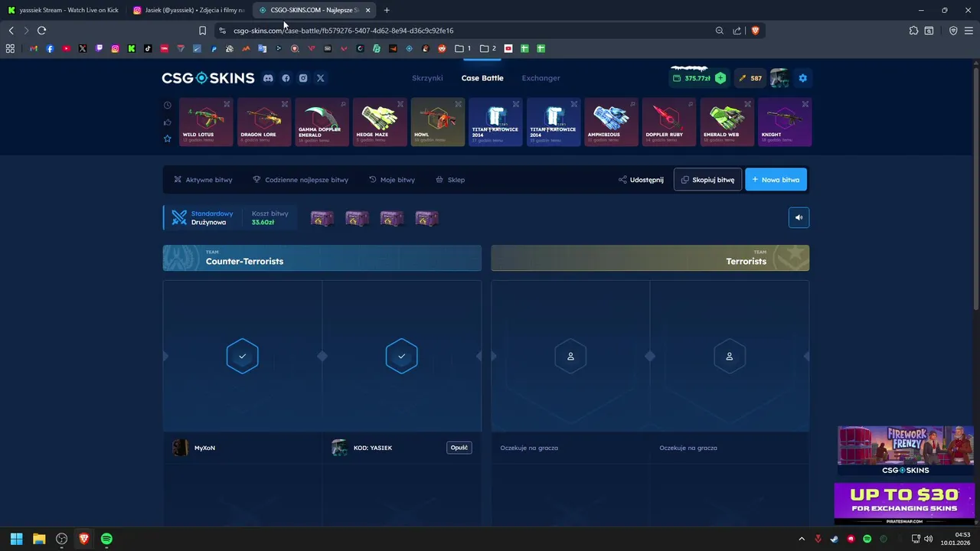Open Aktywne bitwy section

(203, 180)
